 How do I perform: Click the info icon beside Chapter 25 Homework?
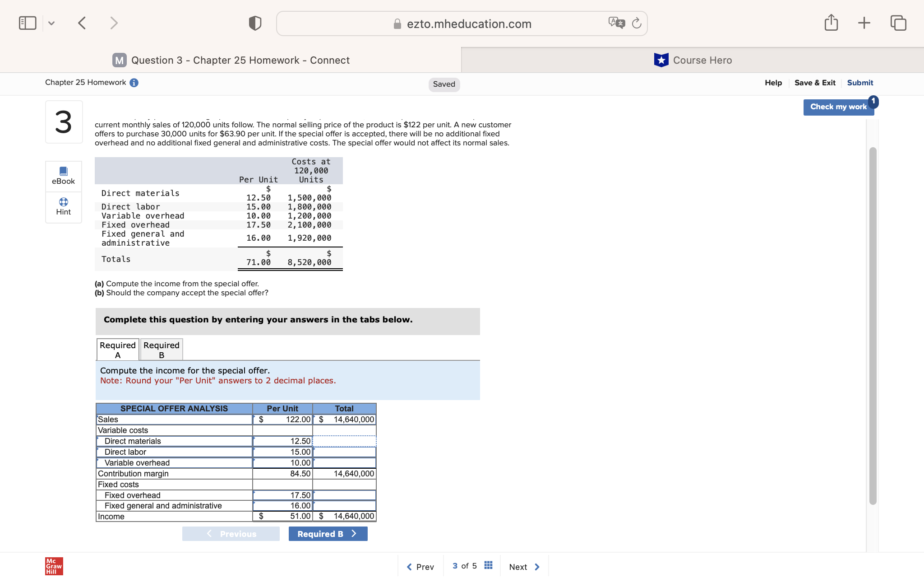coord(134,82)
